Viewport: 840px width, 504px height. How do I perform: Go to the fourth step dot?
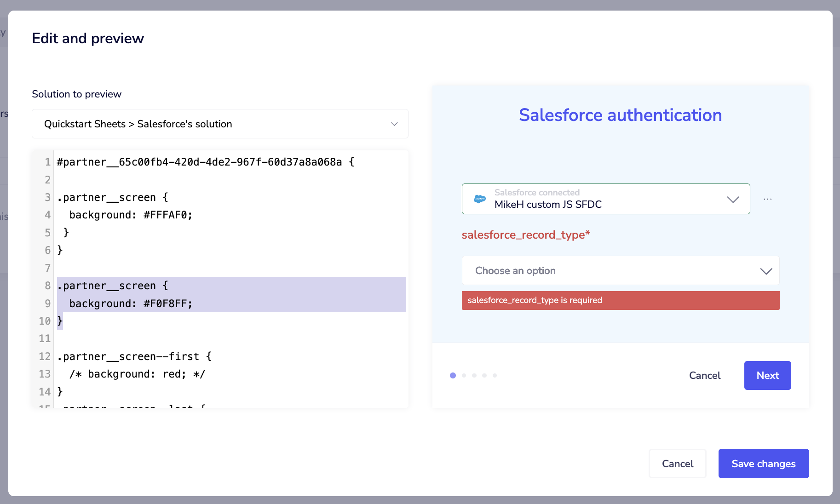pyautogui.click(x=484, y=376)
